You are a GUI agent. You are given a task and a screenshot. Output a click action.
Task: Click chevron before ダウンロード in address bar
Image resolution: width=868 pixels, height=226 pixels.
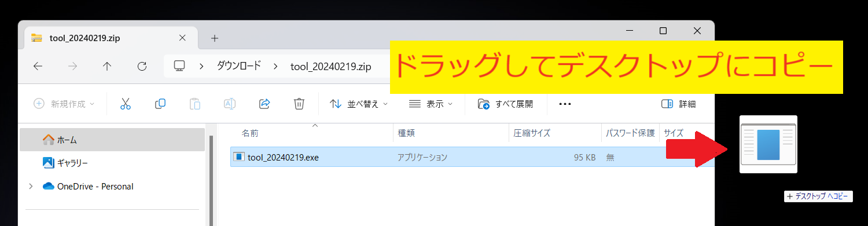pyautogui.click(x=201, y=66)
